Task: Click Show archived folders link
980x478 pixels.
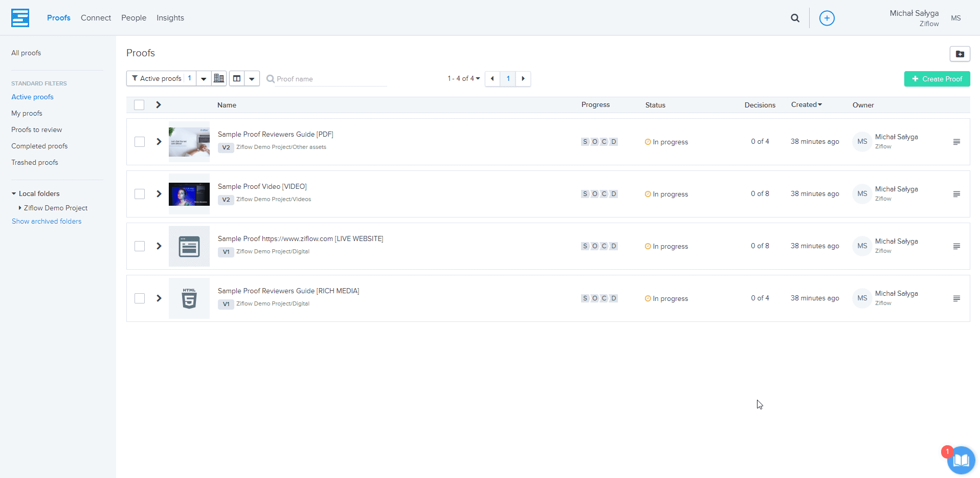Action: (47, 221)
